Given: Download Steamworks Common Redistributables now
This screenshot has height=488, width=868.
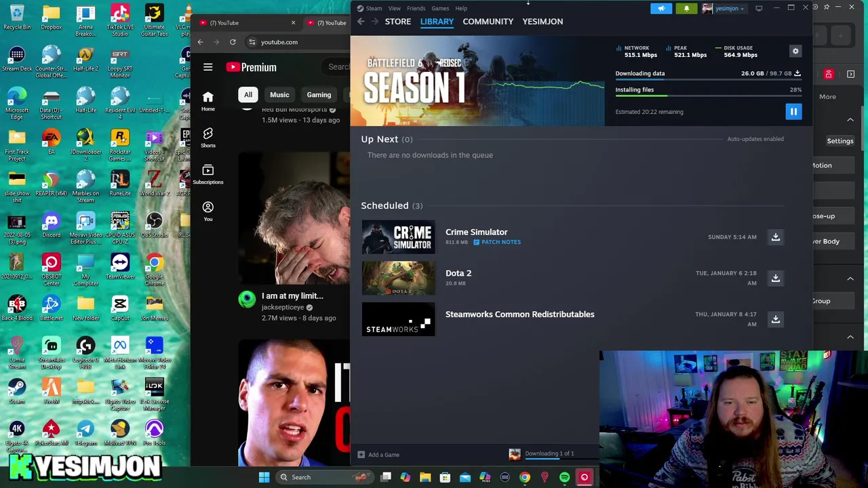Looking at the screenshot, I should coord(775,319).
